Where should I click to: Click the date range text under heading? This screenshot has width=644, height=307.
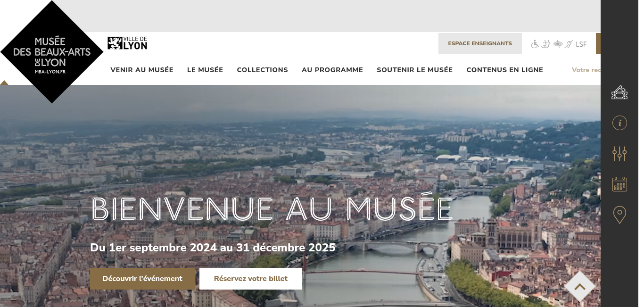213,248
